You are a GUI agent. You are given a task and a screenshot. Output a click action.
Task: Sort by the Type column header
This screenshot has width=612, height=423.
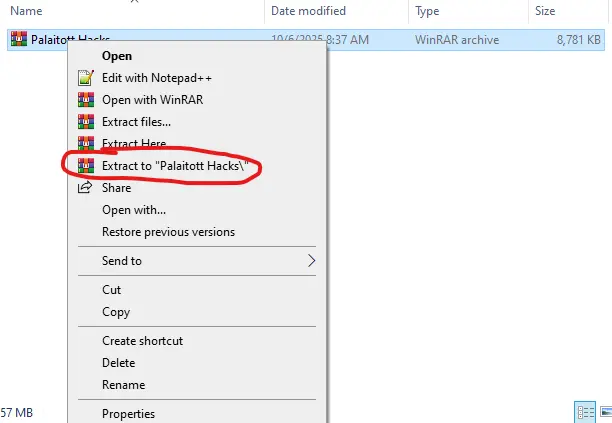(x=427, y=11)
